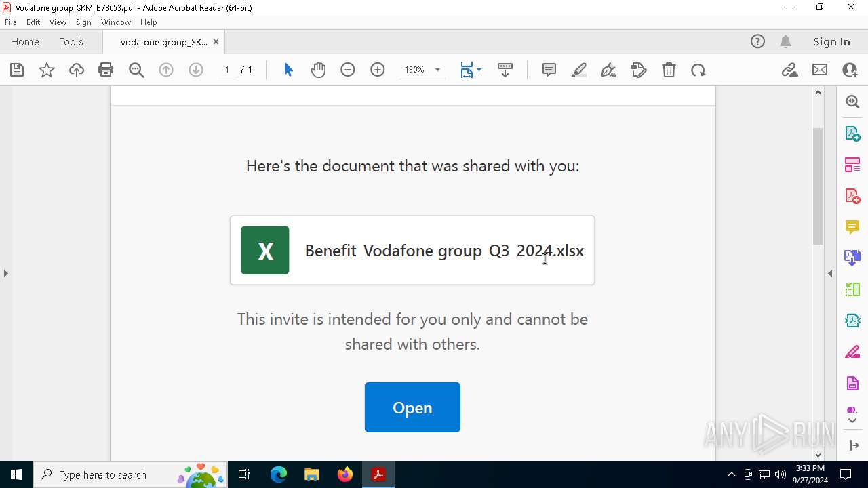Open File Explorer from the taskbar
The height and width of the screenshot is (488, 868).
pyautogui.click(x=312, y=474)
